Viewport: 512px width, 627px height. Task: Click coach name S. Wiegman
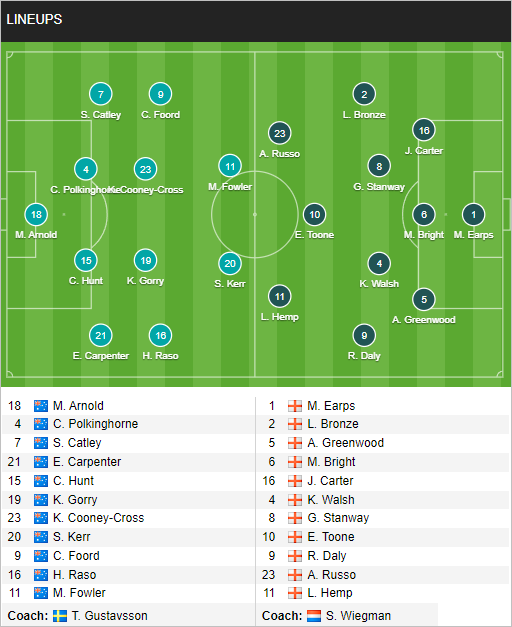[358, 616]
